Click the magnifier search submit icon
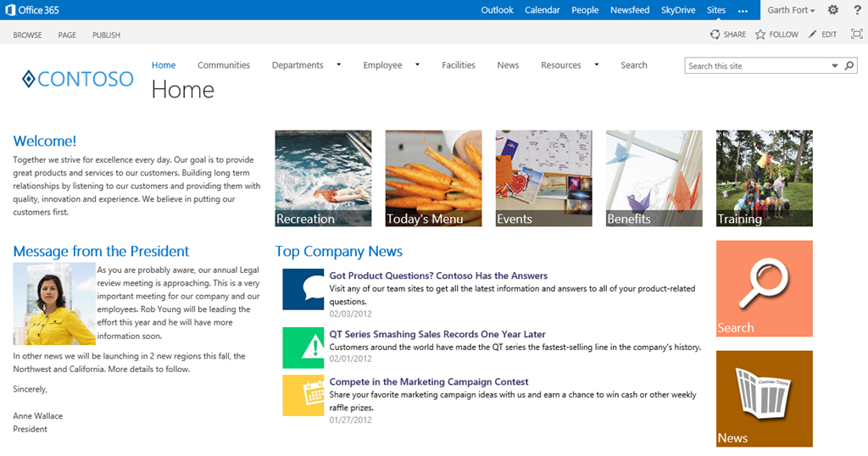 point(849,66)
